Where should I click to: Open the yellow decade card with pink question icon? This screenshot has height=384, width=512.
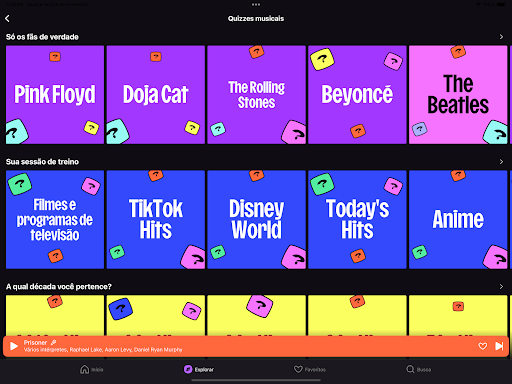coord(256,315)
